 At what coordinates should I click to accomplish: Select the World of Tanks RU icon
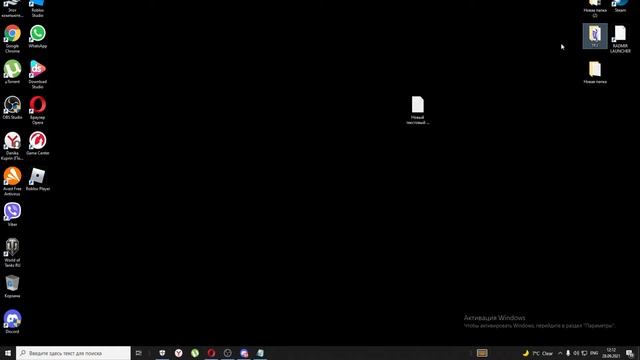(12, 253)
